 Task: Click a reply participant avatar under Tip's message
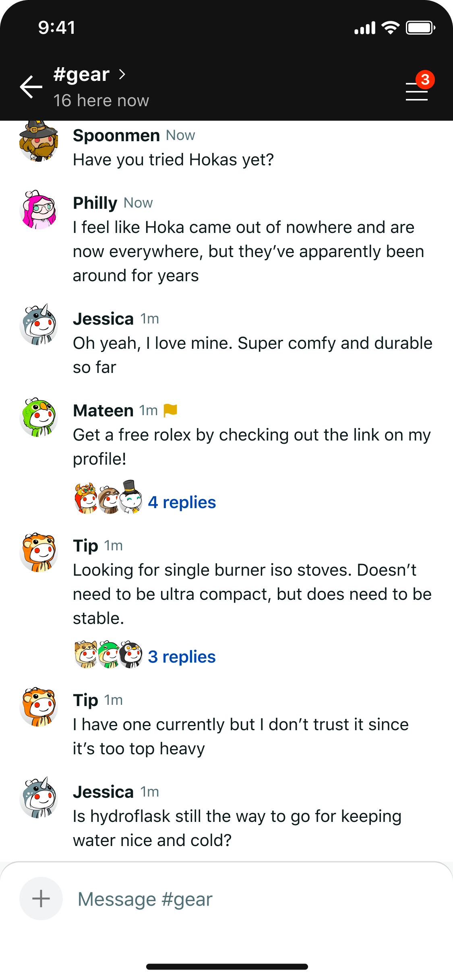[108, 653]
